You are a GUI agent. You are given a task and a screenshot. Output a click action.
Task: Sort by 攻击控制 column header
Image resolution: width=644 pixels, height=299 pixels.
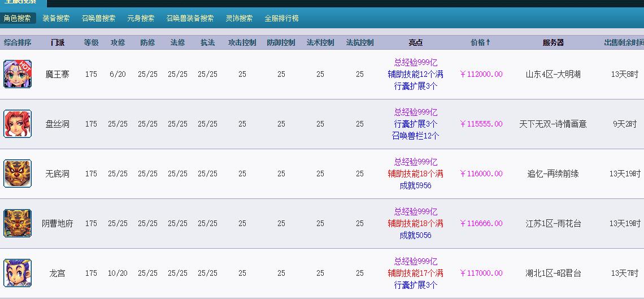tap(242, 43)
